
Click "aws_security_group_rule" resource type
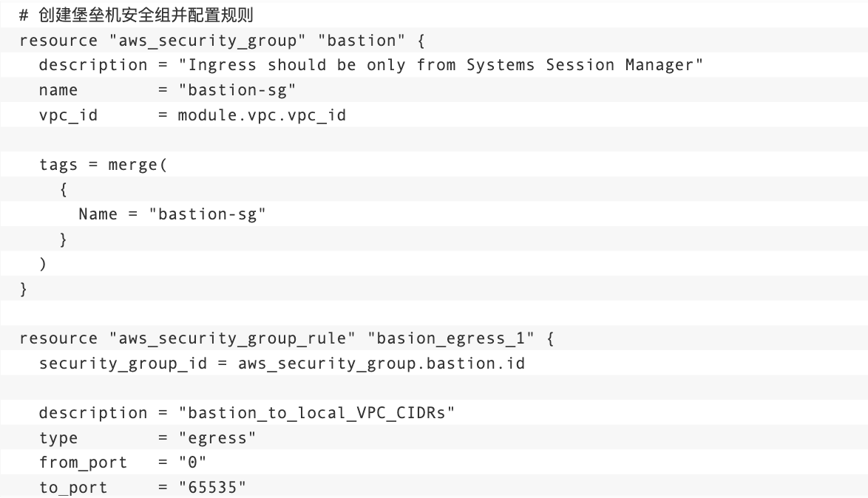[x=232, y=338]
